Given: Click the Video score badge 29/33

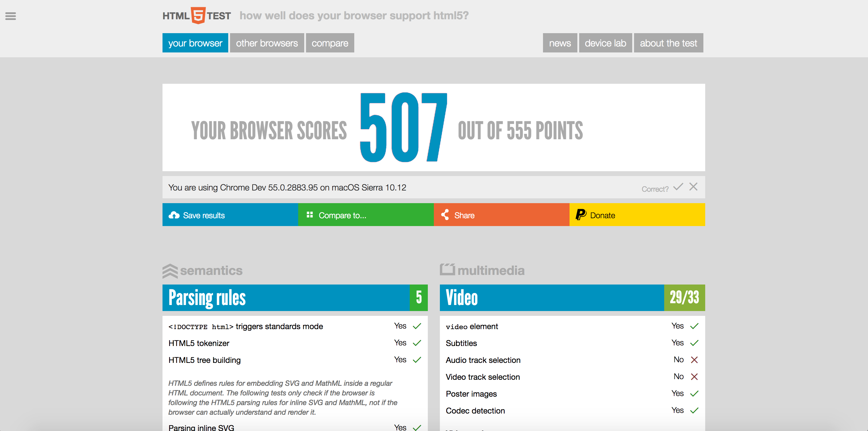Looking at the screenshot, I should point(684,297).
